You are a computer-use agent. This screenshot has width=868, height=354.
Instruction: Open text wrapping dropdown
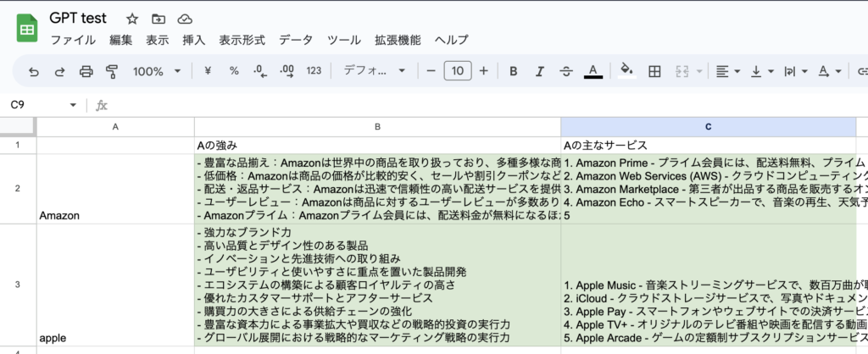[795, 71]
